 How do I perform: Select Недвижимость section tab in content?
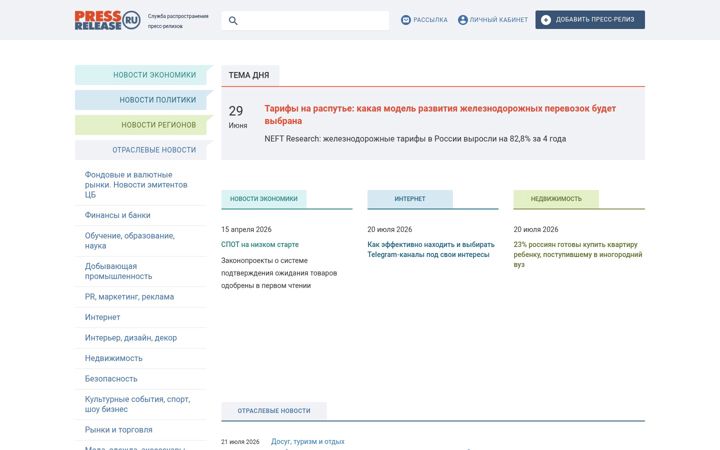pyautogui.click(x=556, y=199)
